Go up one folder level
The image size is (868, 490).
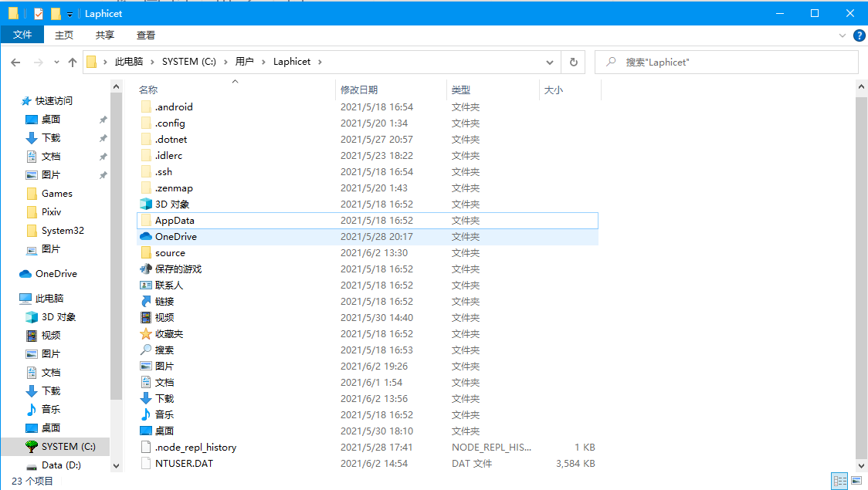(x=73, y=63)
